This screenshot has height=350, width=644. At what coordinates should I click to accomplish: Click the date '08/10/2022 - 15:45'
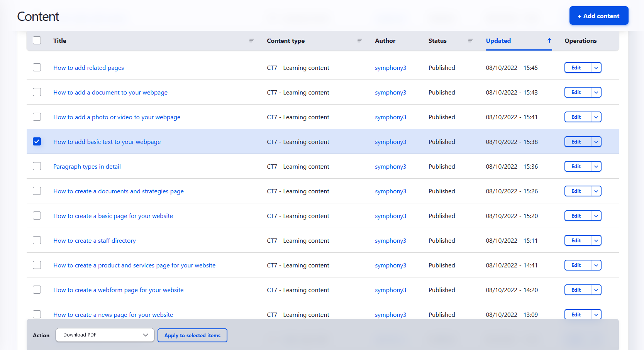[512, 68]
